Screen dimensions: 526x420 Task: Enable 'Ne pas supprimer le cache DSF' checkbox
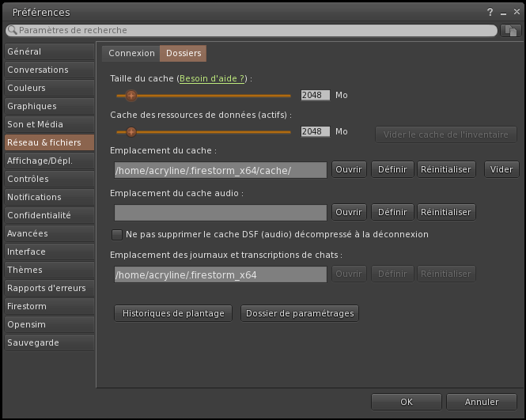click(118, 234)
